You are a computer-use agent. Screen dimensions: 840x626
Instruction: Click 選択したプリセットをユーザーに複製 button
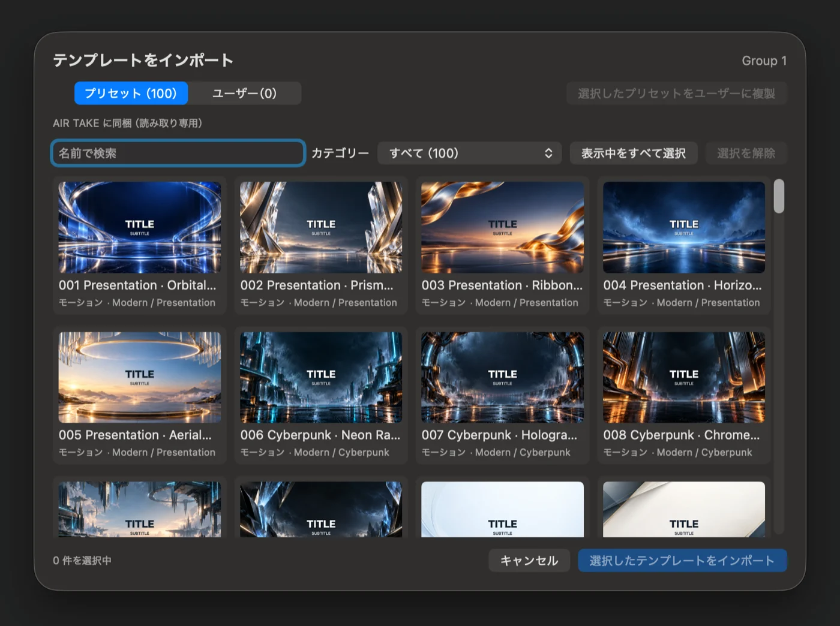pyautogui.click(x=677, y=94)
